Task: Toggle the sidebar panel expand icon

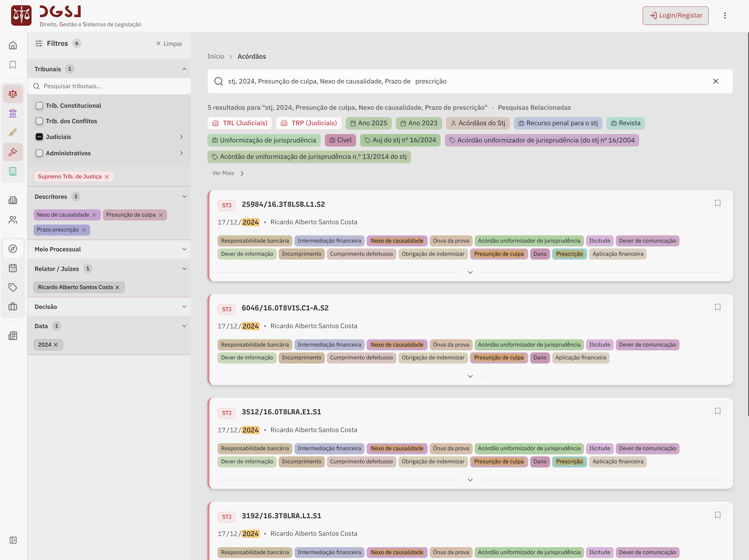Action: (13, 540)
